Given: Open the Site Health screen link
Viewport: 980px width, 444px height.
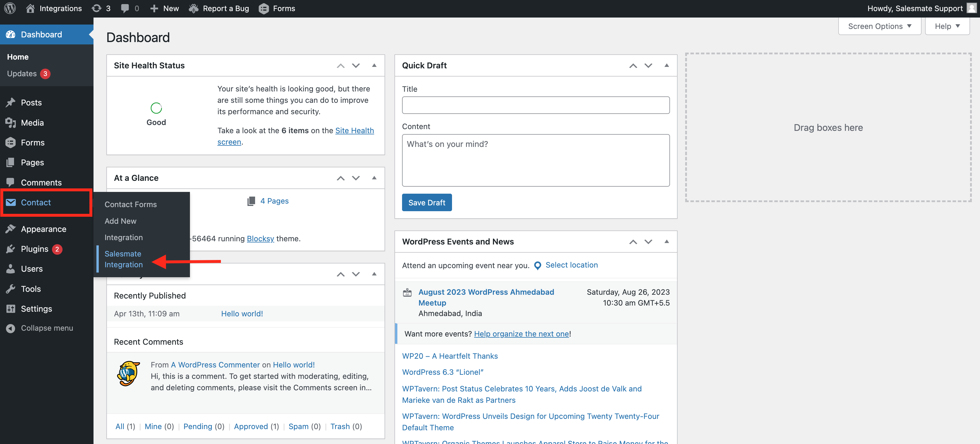Looking at the screenshot, I should pos(296,136).
